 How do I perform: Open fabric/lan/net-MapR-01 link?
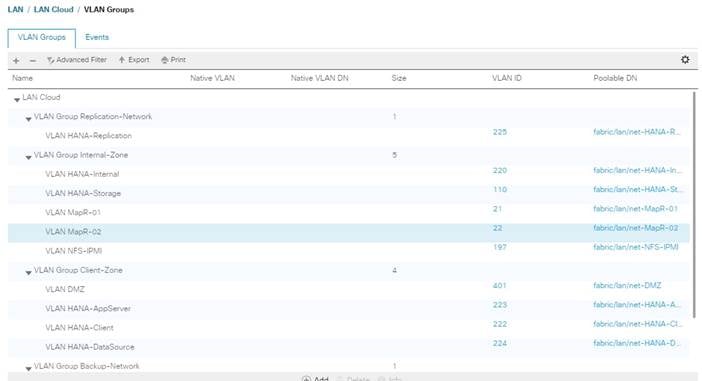635,209
